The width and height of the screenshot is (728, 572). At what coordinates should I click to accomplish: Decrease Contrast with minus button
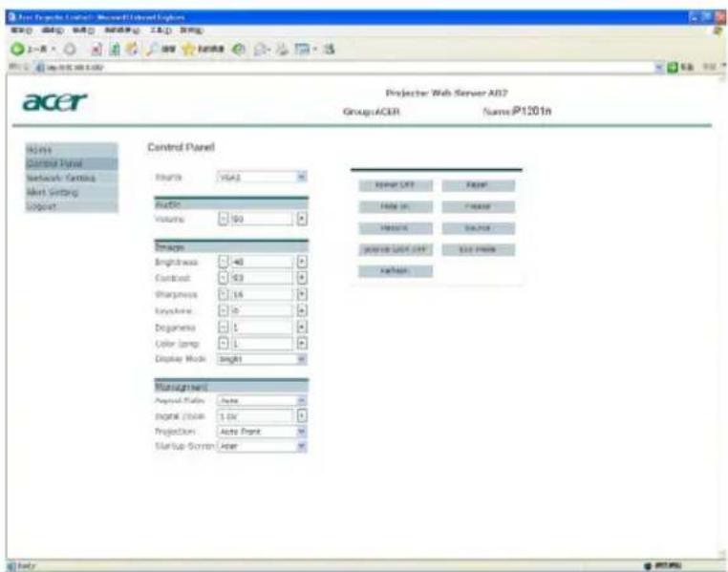(x=224, y=278)
